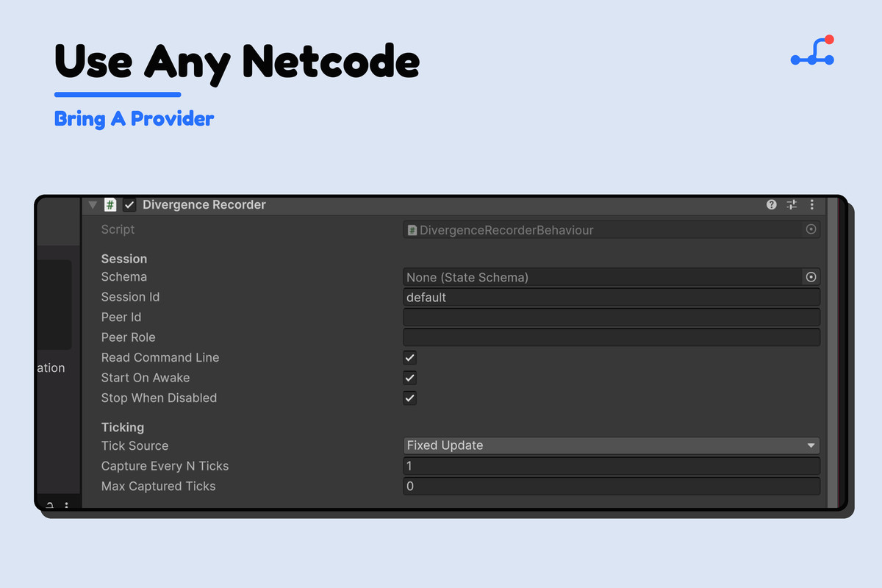882x588 pixels.
Task: Open object picker for Schema field
Action: [811, 277]
